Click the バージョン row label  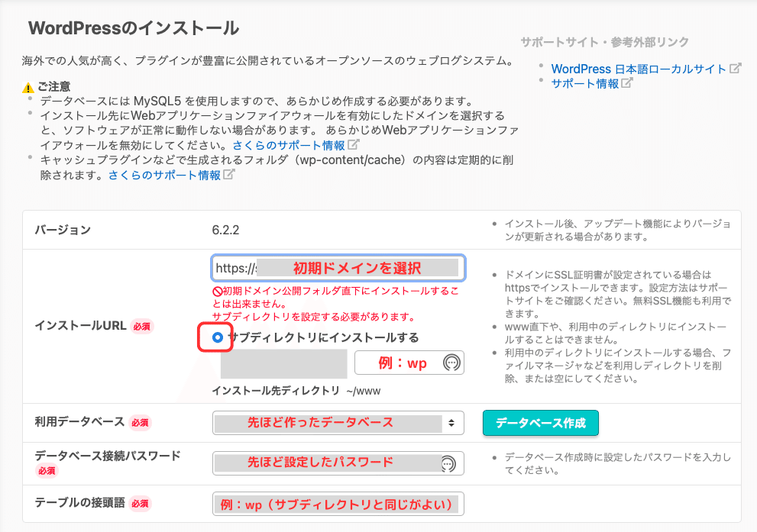[63, 230]
